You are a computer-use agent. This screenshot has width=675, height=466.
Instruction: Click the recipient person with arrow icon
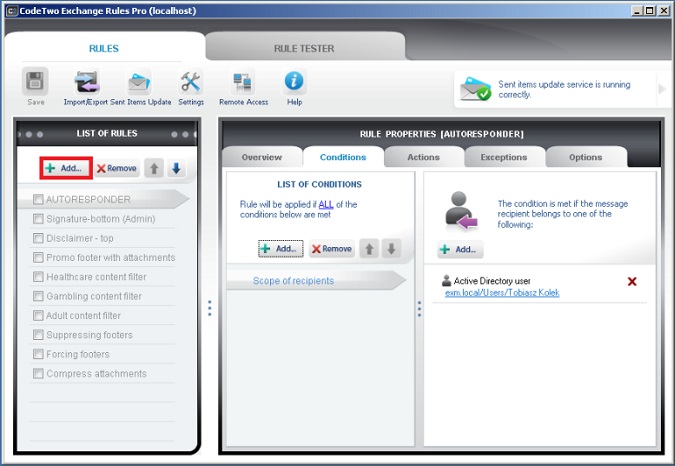click(x=461, y=211)
